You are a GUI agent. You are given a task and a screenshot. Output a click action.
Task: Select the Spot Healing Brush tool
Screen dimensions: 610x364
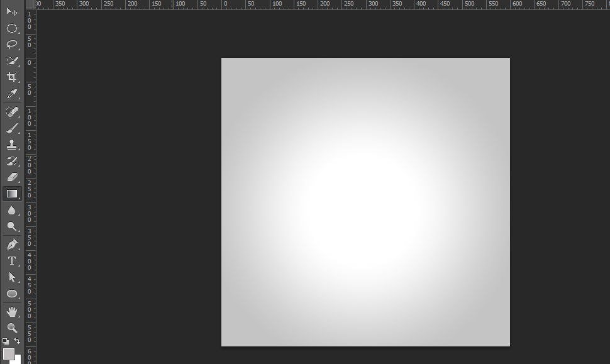[11, 112]
